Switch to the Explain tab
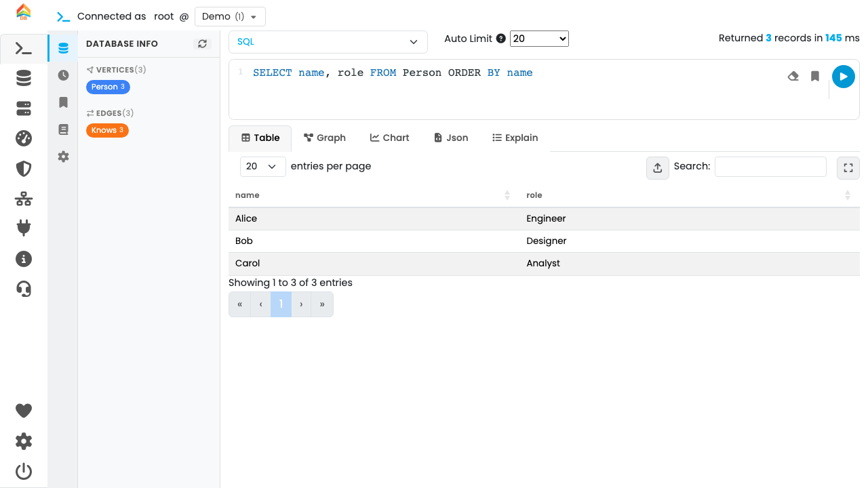The width and height of the screenshot is (868, 488). pos(515,138)
